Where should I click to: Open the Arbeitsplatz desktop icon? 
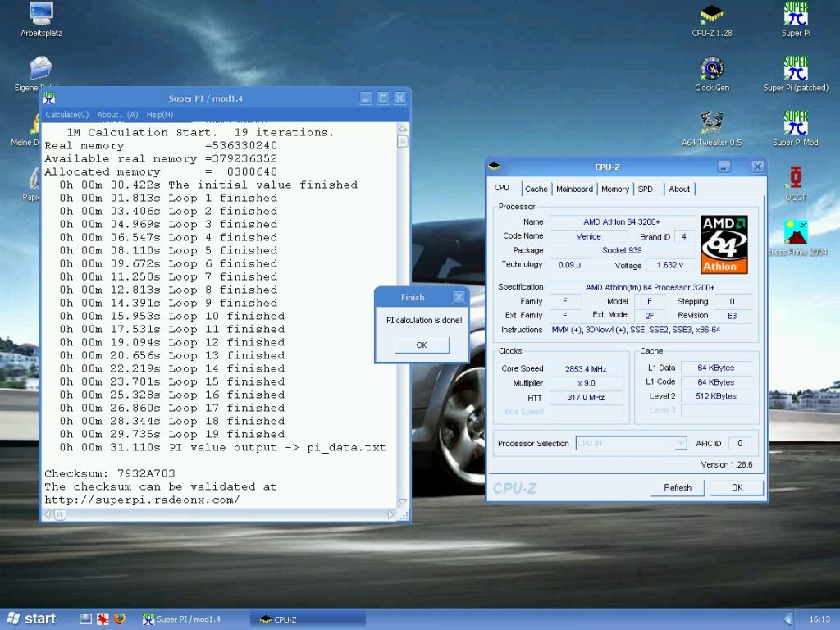click(x=41, y=20)
